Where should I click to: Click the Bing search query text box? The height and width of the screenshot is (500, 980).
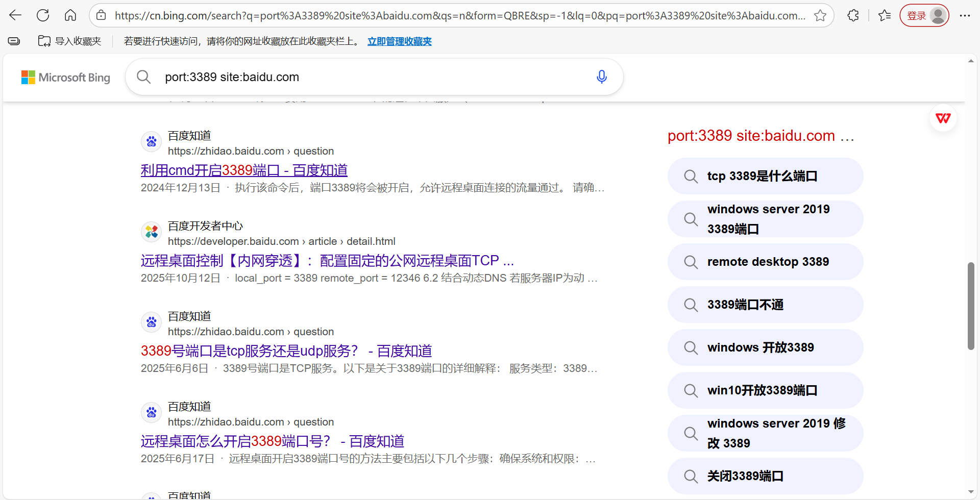coord(375,77)
